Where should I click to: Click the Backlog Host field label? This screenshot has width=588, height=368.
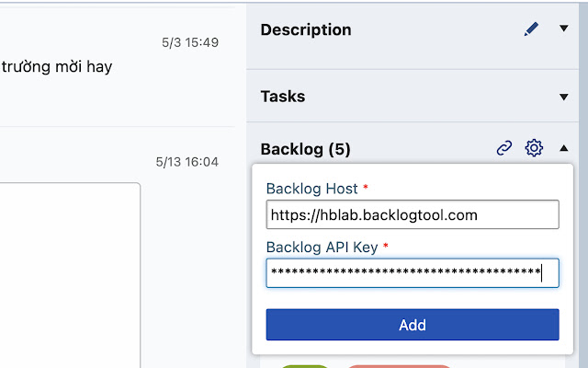[312, 188]
